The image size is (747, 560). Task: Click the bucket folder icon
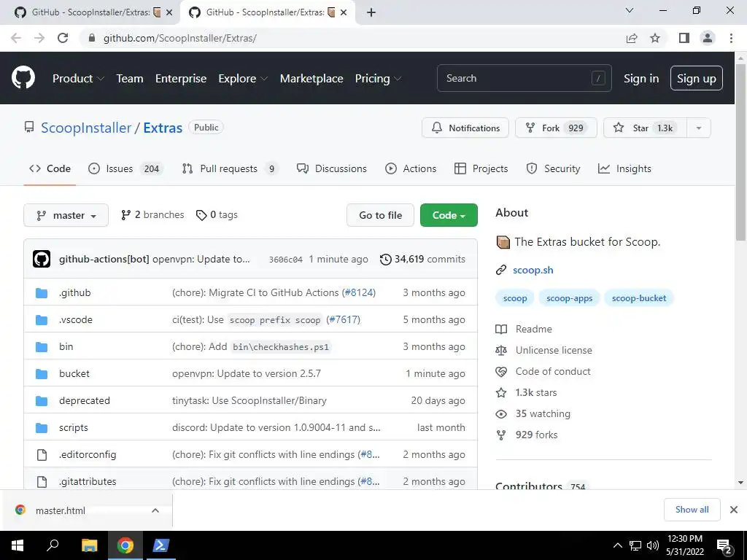click(x=42, y=374)
